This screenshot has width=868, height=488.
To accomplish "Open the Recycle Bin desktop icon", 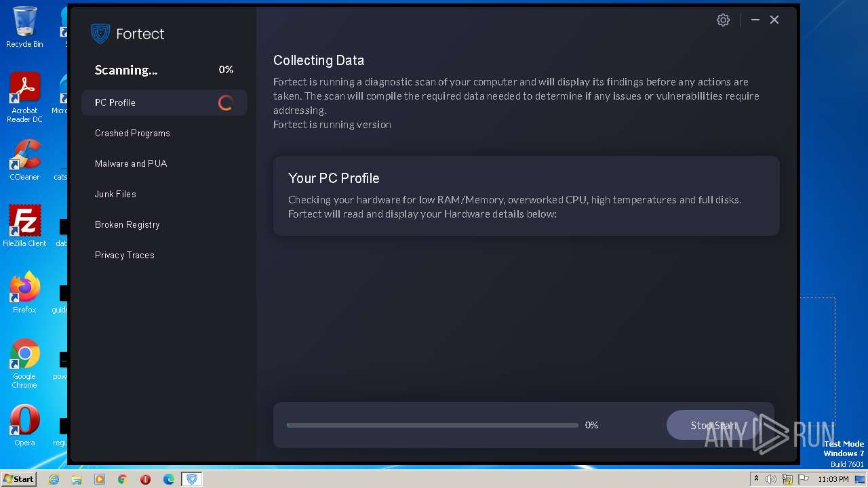I will pos(24,27).
